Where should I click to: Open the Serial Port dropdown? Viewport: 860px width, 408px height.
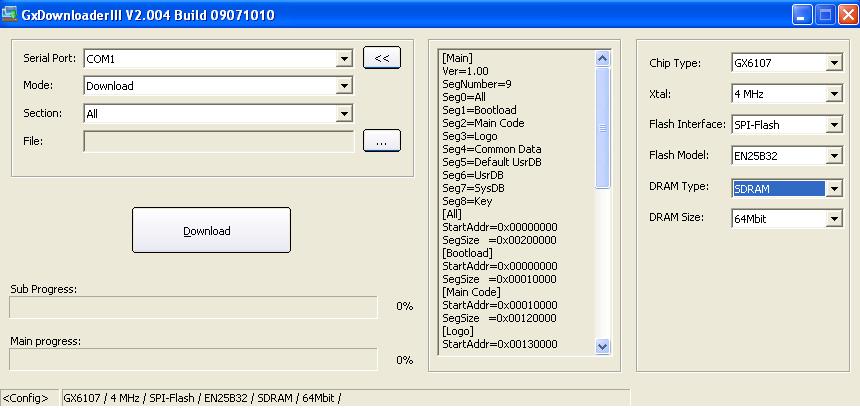tap(344, 59)
